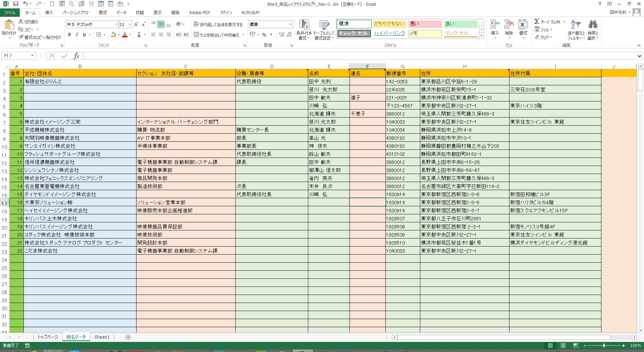Toggle bold formatting
The image size is (644, 352).
[69, 35]
